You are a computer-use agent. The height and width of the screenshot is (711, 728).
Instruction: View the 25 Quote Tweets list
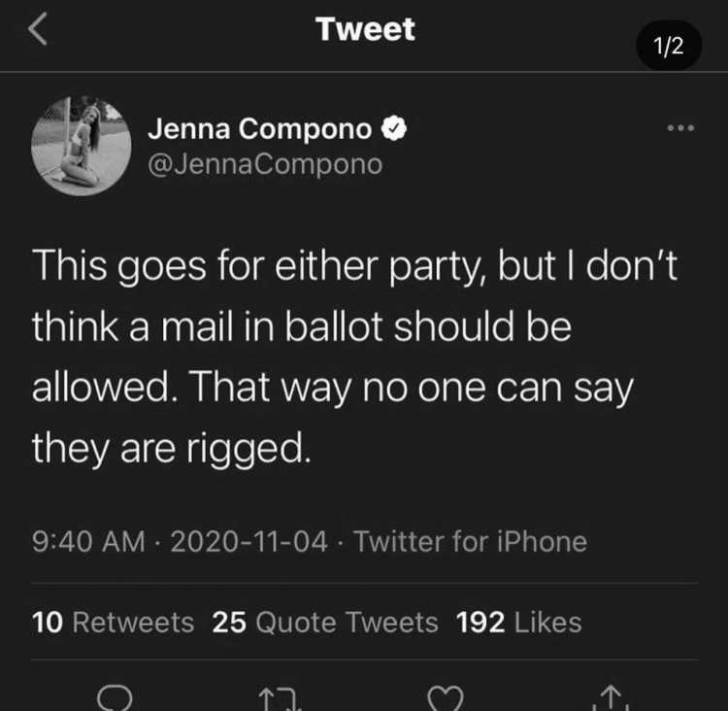tap(325, 623)
